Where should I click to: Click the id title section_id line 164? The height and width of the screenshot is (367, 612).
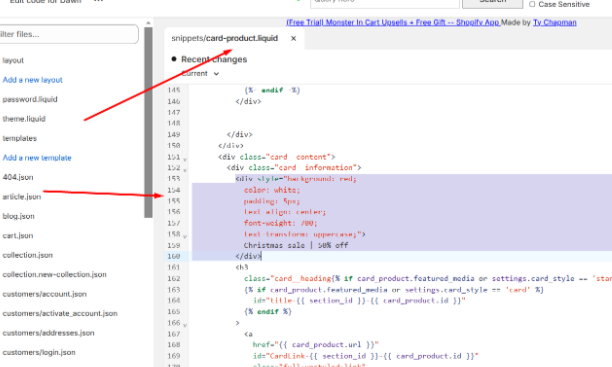[x=359, y=301]
